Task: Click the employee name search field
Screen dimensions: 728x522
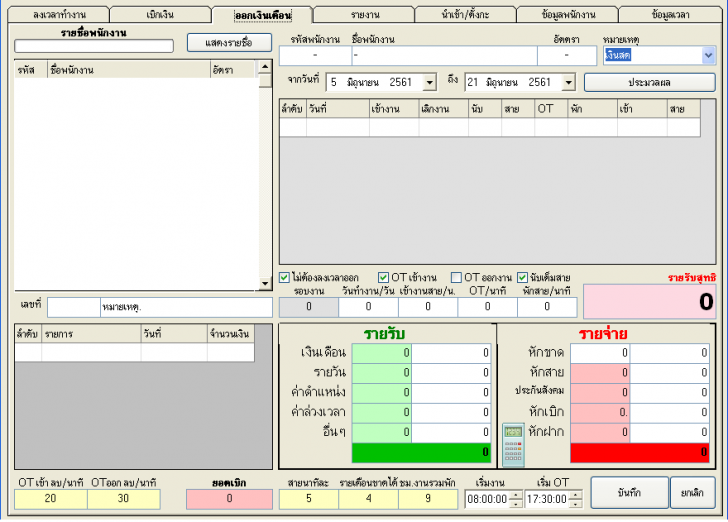Action: click(94, 46)
